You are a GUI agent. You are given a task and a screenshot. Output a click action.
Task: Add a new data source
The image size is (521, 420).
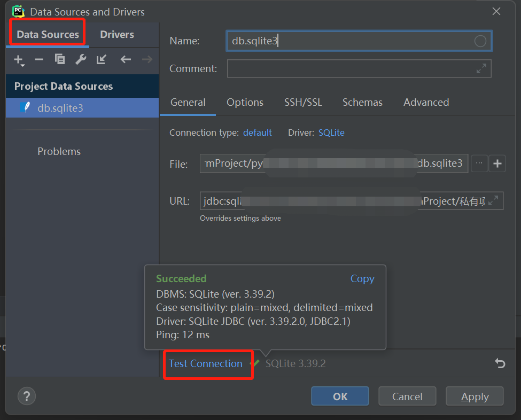[x=19, y=60]
